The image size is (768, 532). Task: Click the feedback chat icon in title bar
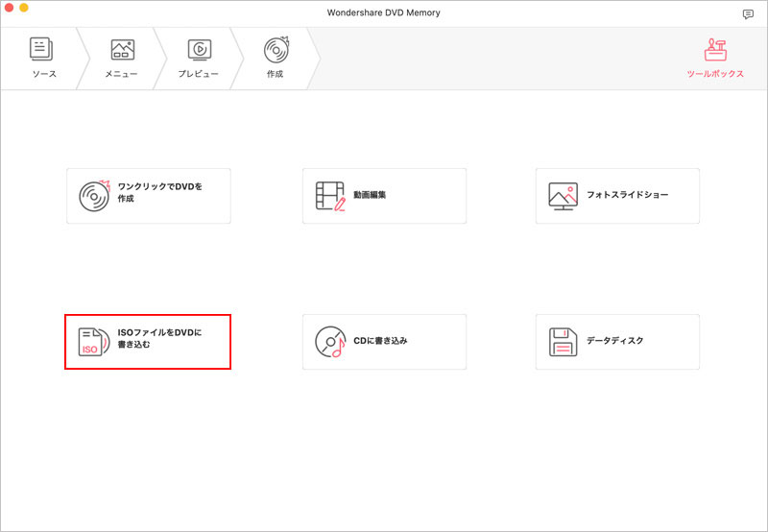748,14
